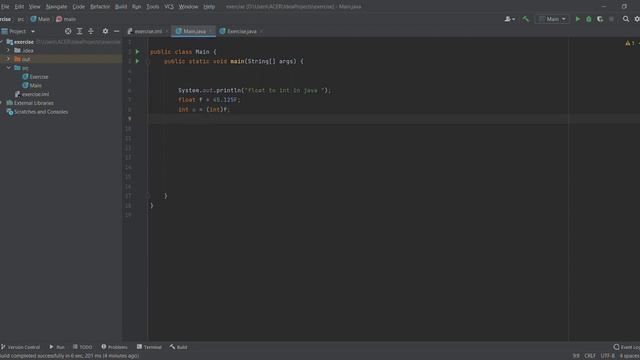Run with coverage icon in toolbar
640x360 pixels.
click(x=600, y=19)
